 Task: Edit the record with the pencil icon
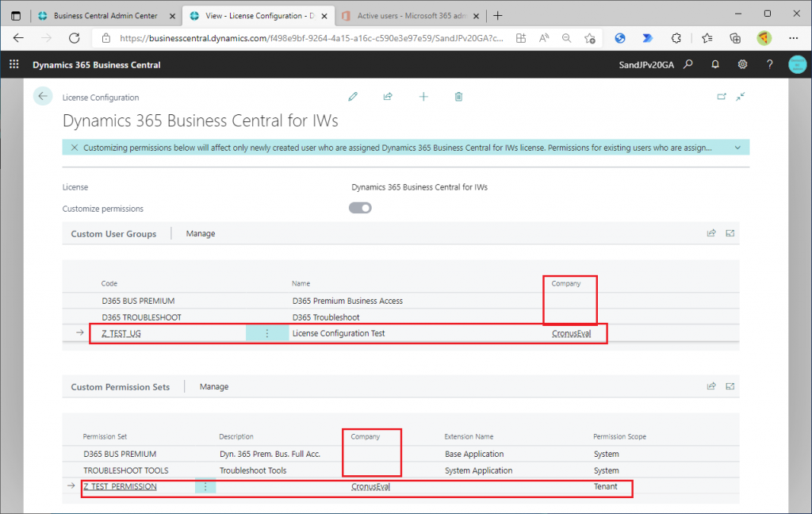click(353, 97)
